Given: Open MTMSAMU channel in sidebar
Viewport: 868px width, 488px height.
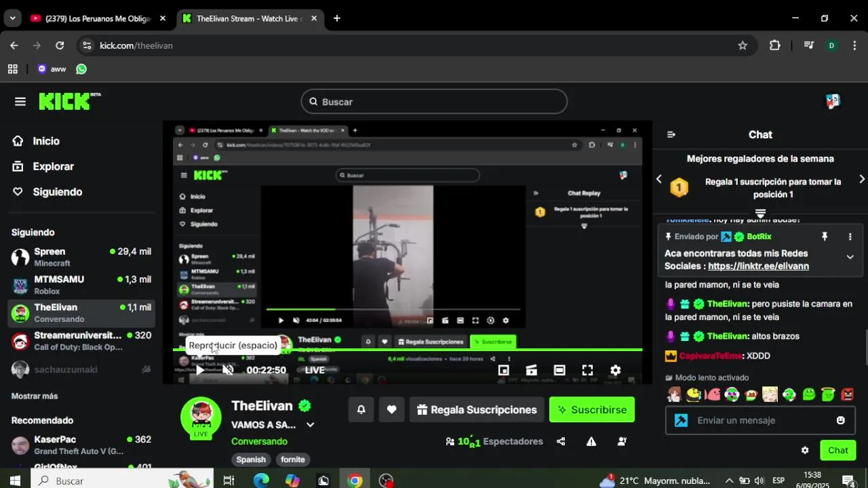Looking at the screenshot, I should tap(81, 285).
